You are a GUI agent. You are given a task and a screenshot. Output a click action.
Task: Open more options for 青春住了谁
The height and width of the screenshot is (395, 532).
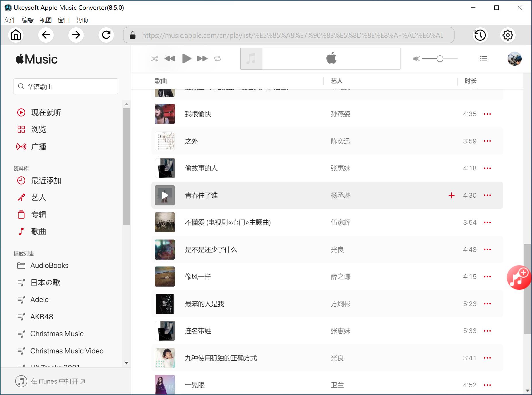tap(487, 195)
